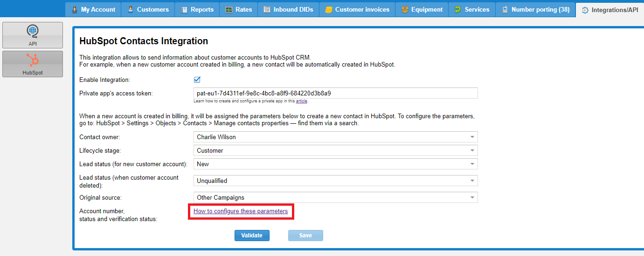Expand Lead status for new customer account
The image size is (644, 256).
336,164
